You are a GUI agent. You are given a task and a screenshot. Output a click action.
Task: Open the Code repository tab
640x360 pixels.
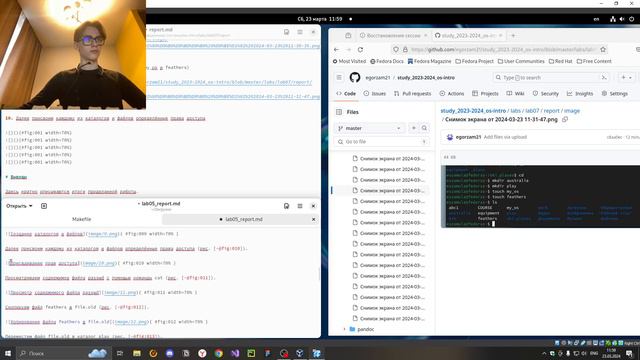[x=346, y=93]
